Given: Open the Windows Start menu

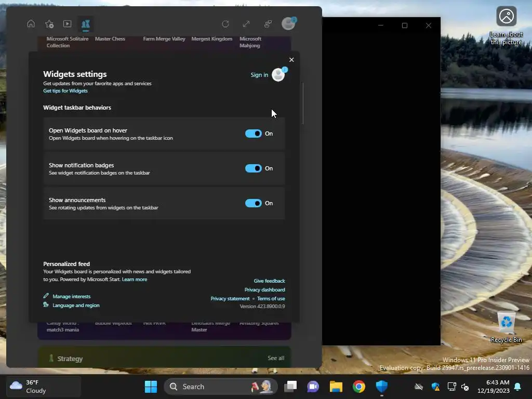Looking at the screenshot, I should click(151, 387).
